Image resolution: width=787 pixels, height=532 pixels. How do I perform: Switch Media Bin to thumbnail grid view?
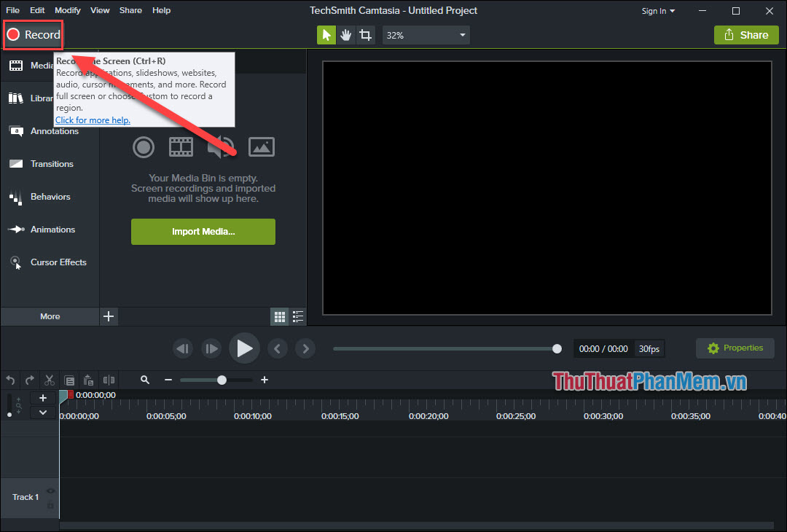279,316
